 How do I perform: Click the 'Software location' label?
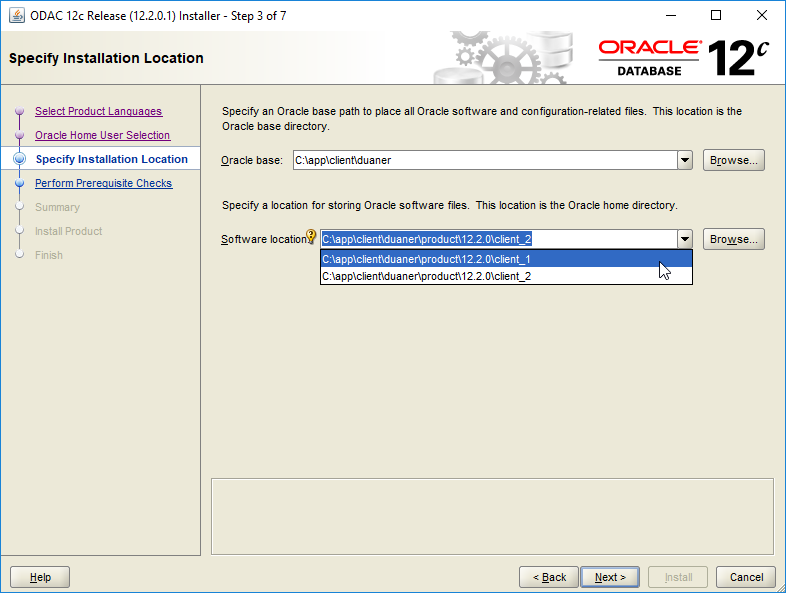pos(263,240)
